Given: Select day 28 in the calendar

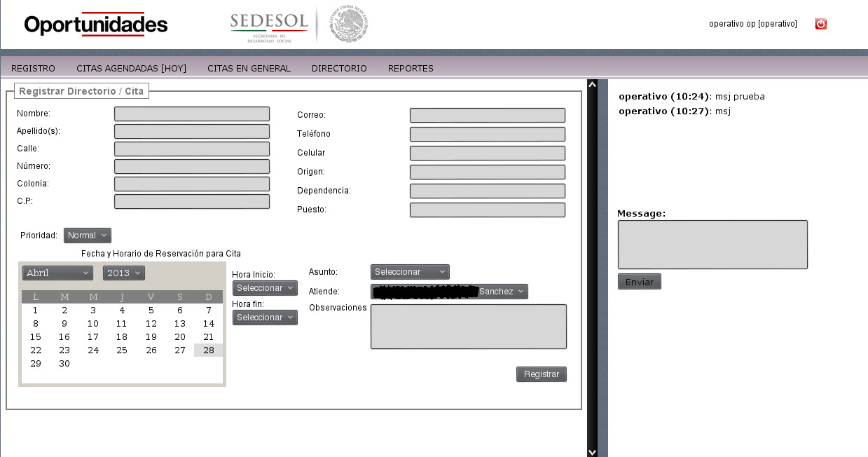Looking at the screenshot, I should [x=208, y=350].
